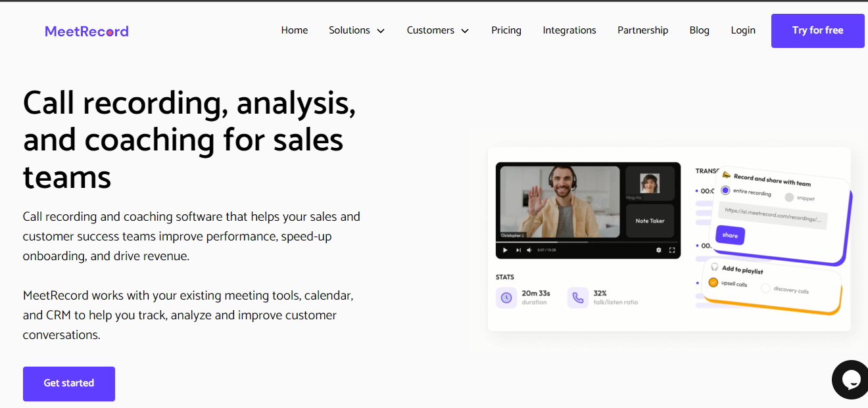Screen dimensions: 868x408
Task: Click the Get started button
Action: 69,384
